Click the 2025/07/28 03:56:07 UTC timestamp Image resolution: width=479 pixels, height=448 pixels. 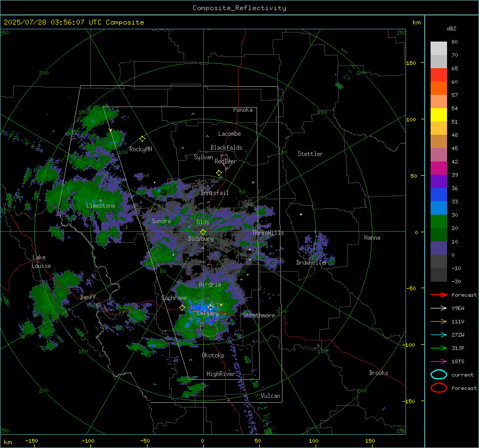[x=52, y=22]
